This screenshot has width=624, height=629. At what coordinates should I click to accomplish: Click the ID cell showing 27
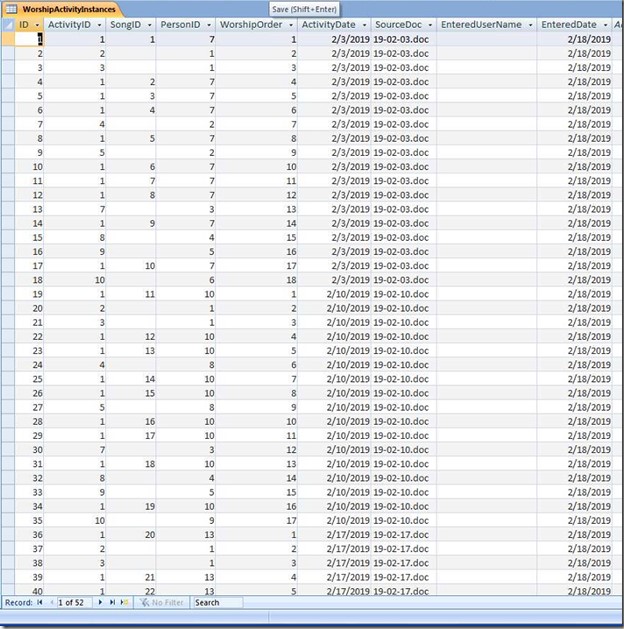(x=29, y=408)
